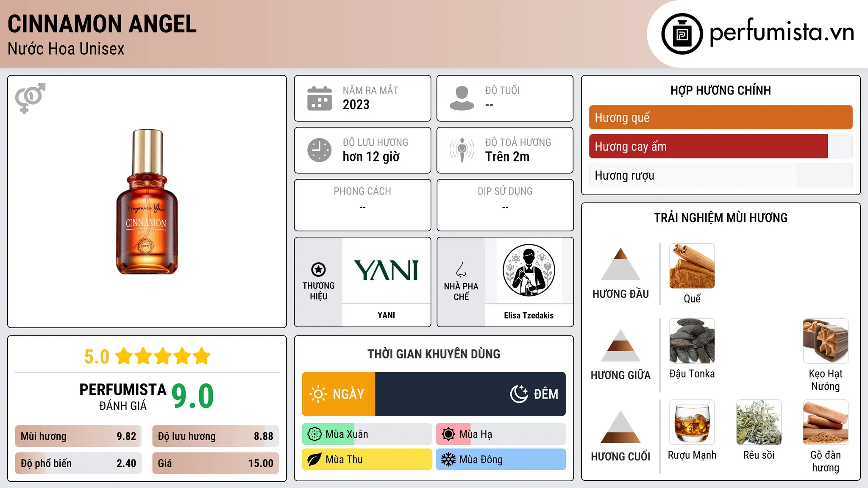Click the star badge icon above Thương Hiệu
The height and width of the screenshot is (488, 868).
(x=318, y=269)
